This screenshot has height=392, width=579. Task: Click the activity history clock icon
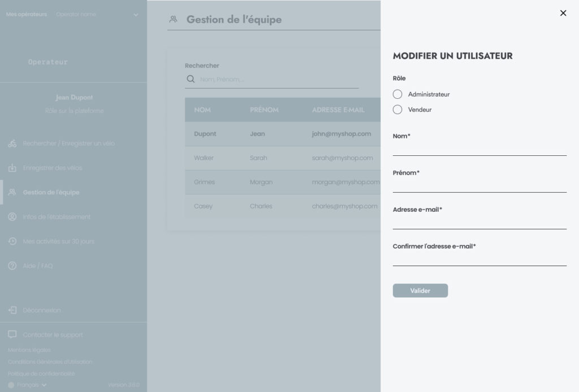[x=12, y=241]
